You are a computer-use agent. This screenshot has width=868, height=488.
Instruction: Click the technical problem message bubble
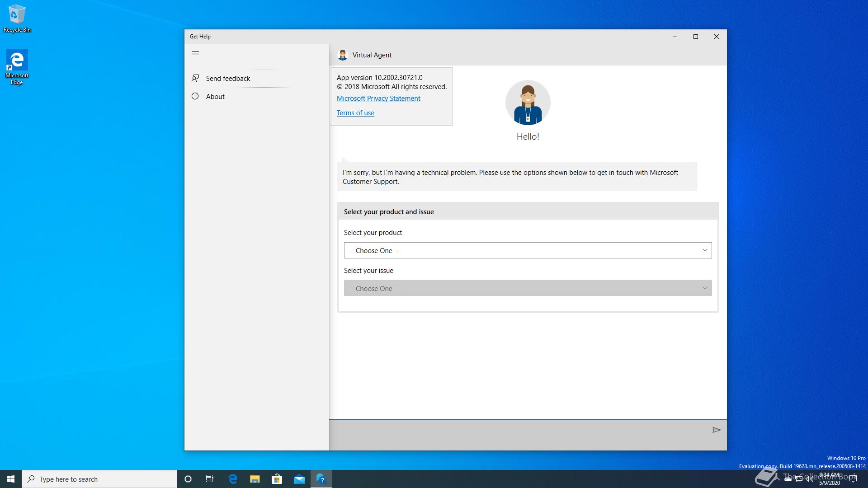517,177
